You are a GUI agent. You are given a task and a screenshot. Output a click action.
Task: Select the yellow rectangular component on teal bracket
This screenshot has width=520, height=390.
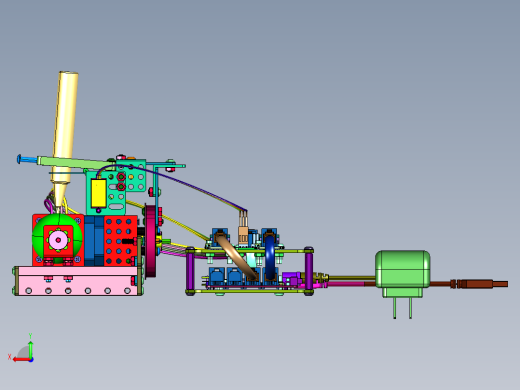point(98,193)
